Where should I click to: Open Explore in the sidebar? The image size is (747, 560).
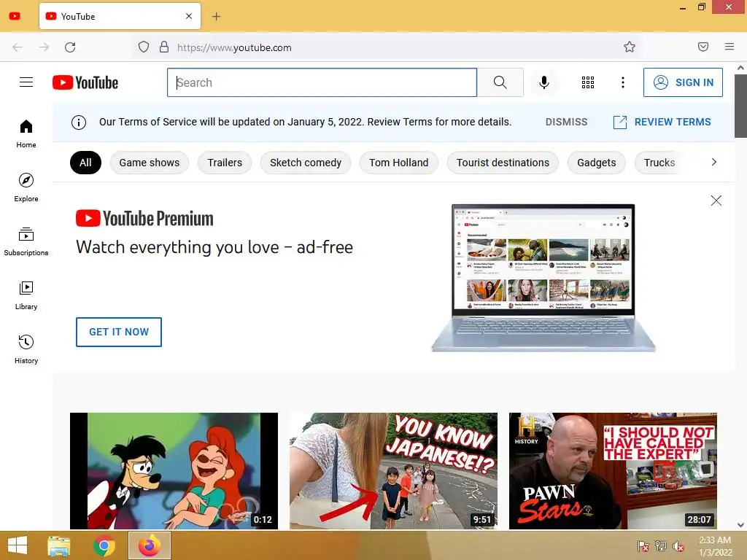click(26, 187)
